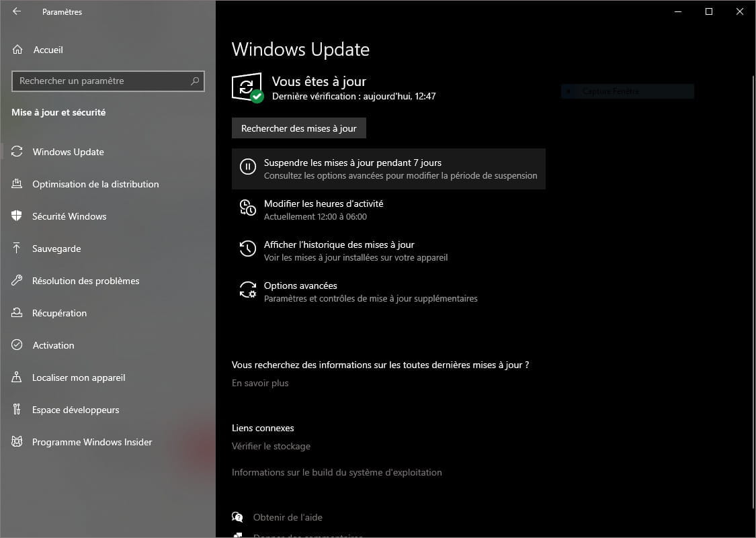Screen dimensions: 756x538
Task: Click the Espace développeurs tools icon
Action: pos(17,410)
